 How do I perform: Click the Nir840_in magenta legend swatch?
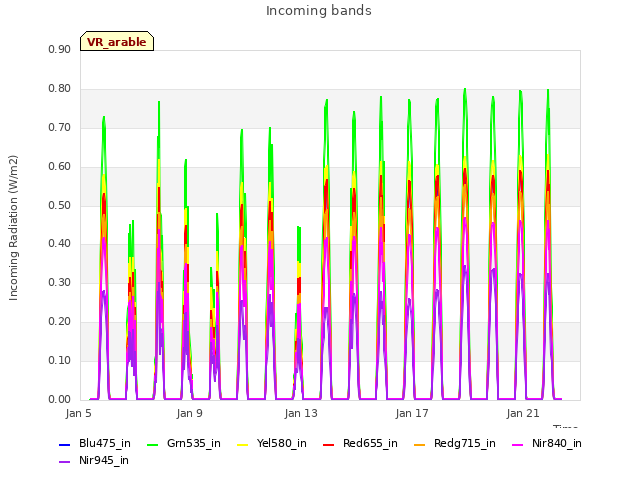click(518, 444)
